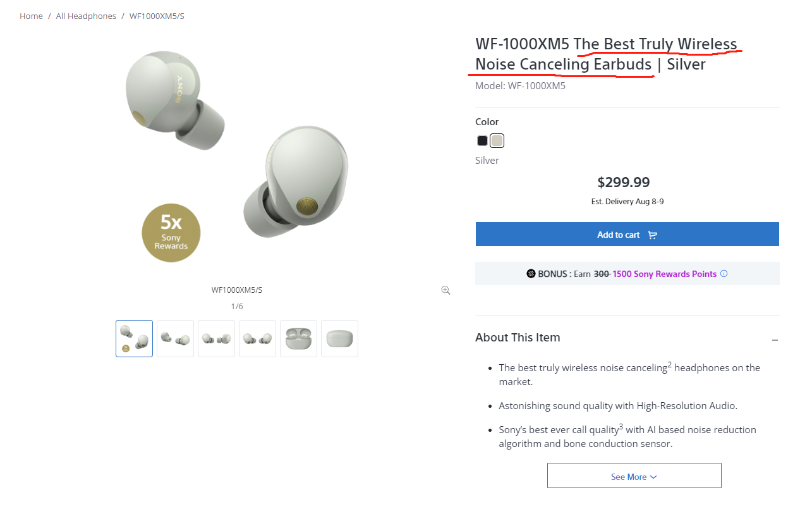Click the cart icon in Add to cart
812x509 pixels.
[653, 235]
